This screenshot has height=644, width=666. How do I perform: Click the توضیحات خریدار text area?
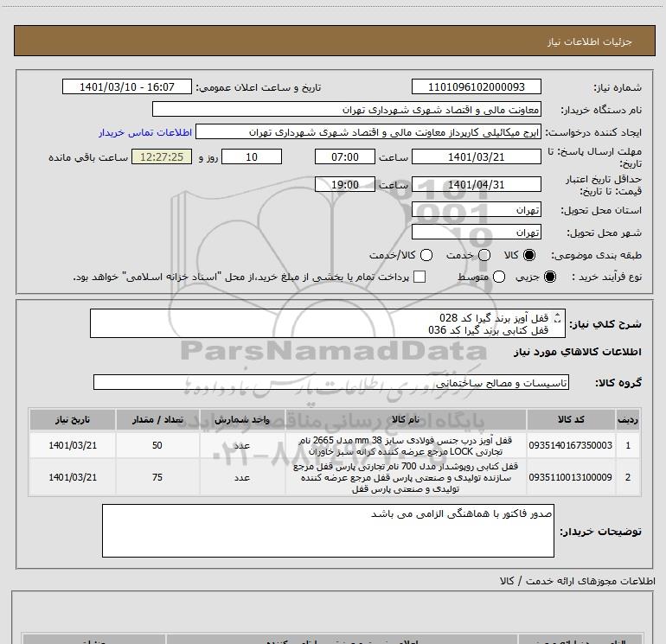(x=328, y=531)
